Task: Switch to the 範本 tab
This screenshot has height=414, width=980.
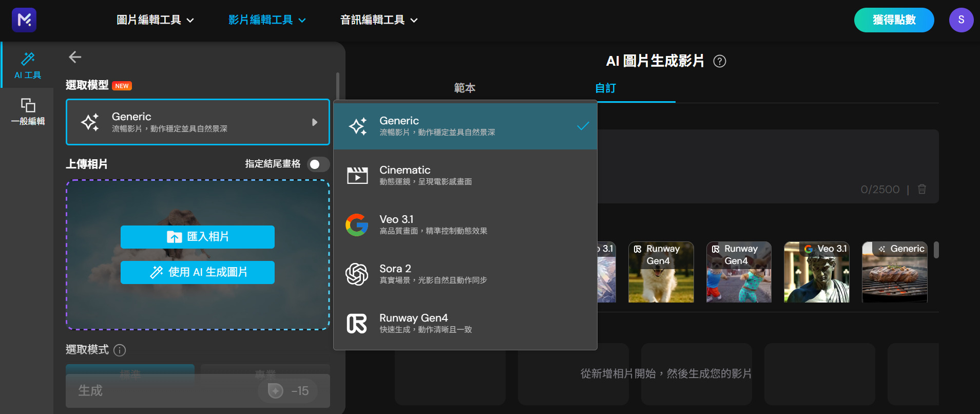Action: click(x=465, y=88)
